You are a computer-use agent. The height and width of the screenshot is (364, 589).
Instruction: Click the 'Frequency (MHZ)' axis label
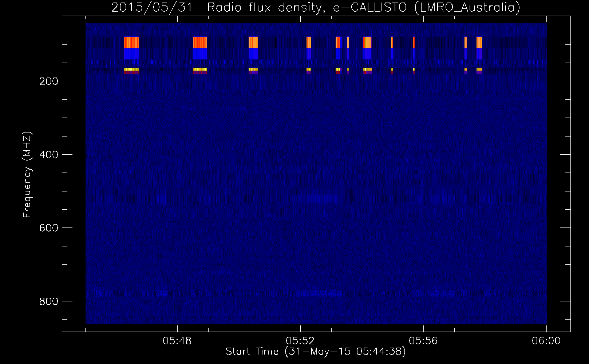[x=27, y=175]
